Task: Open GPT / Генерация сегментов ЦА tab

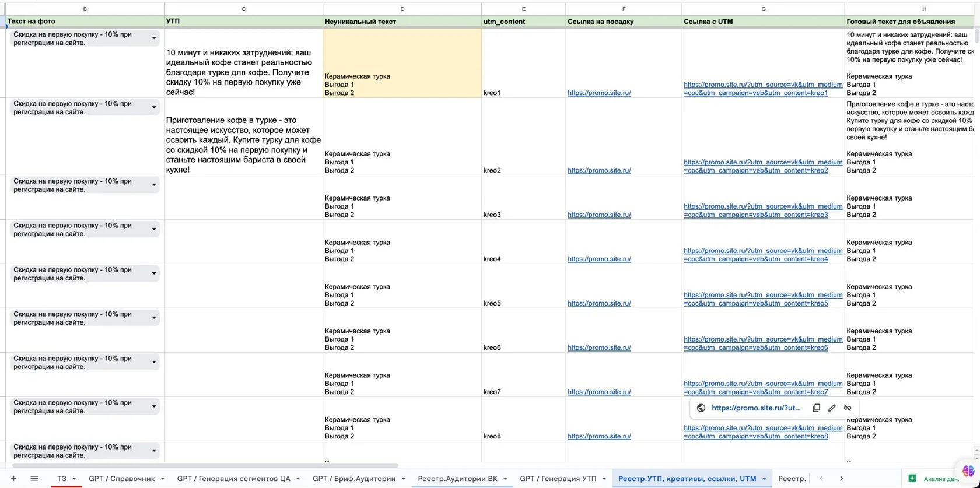Action: click(233, 479)
